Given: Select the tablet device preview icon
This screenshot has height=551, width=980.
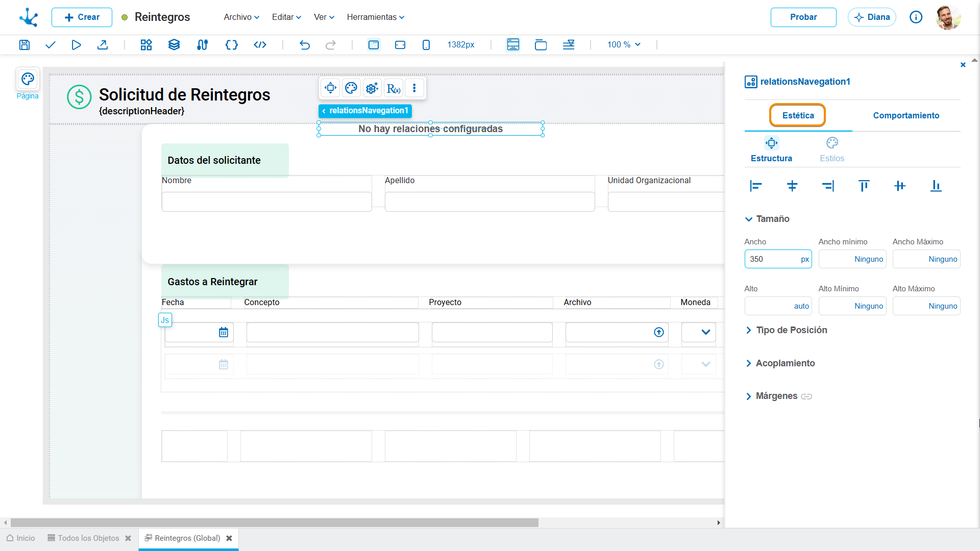Looking at the screenshot, I should [x=400, y=45].
